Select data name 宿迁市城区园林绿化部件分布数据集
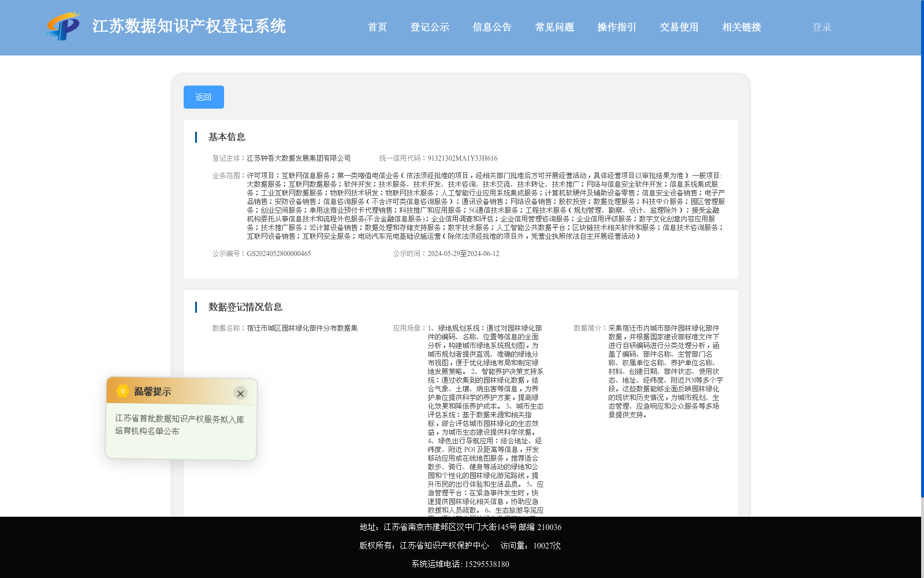 click(302, 328)
